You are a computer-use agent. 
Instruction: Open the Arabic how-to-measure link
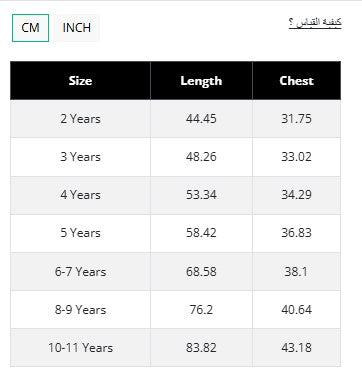tap(315, 23)
